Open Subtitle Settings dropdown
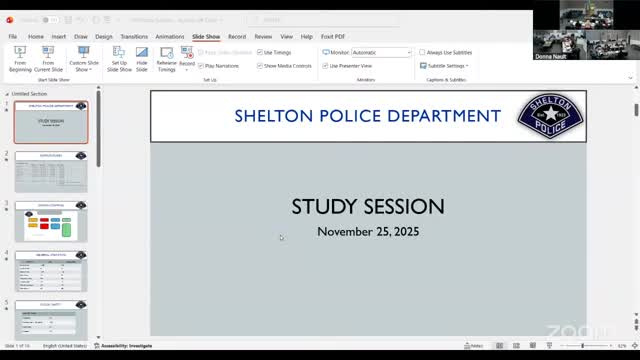The width and height of the screenshot is (640, 360). (x=444, y=66)
